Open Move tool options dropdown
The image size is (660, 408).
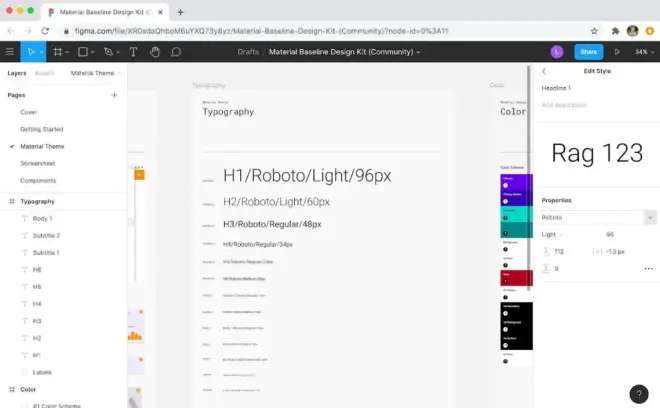[41, 52]
